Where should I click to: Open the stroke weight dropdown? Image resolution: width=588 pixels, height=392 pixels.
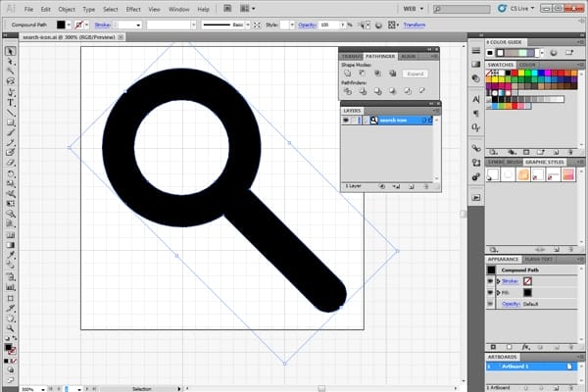tap(138, 25)
